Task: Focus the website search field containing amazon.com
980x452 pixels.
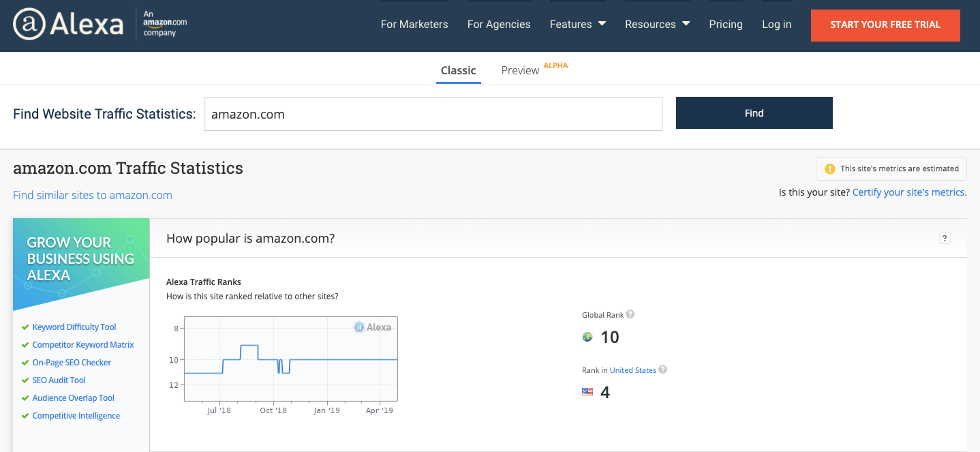Action: 433,114
